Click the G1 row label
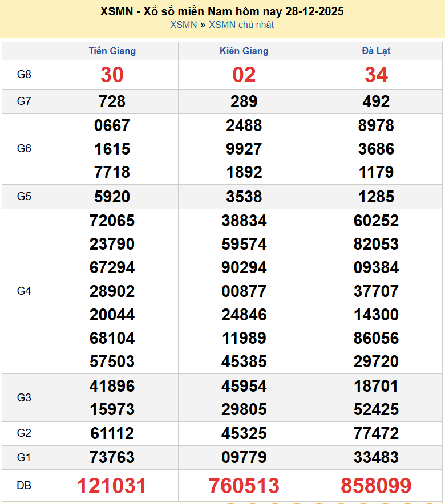Screen dimensions: 445x504 [24, 457]
